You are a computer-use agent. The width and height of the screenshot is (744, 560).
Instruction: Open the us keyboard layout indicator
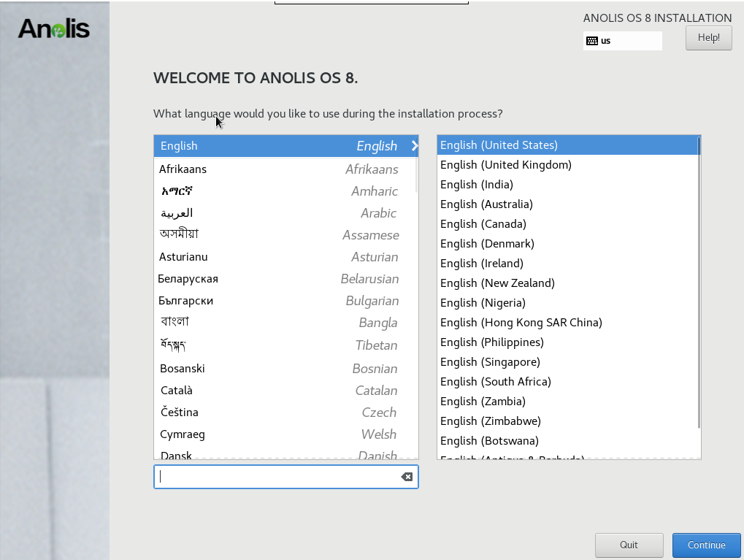pos(623,41)
